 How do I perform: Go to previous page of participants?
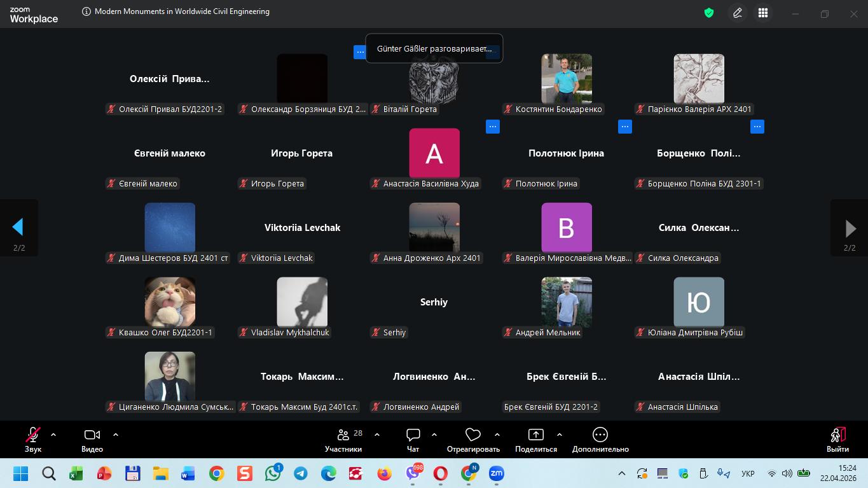tap(18, 227)
